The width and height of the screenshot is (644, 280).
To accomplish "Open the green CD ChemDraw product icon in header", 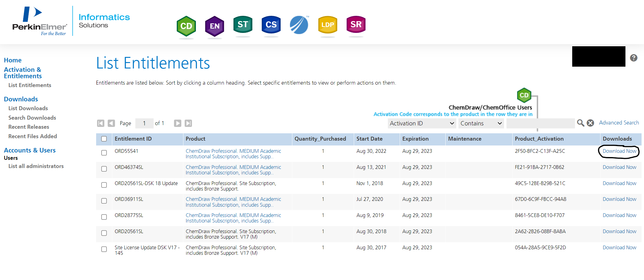I will pyautogui.click(x=186, y=26).
